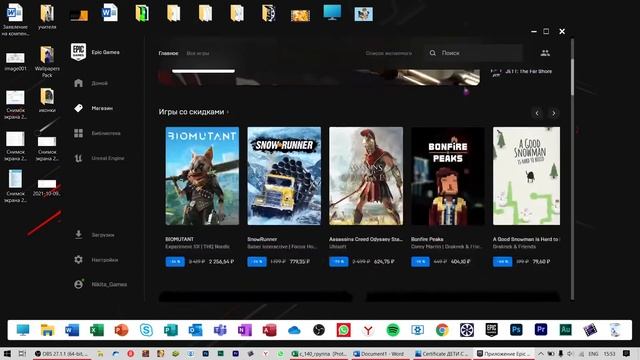
Task: Open the SnowRunner game cover
Action: point(284,176)
